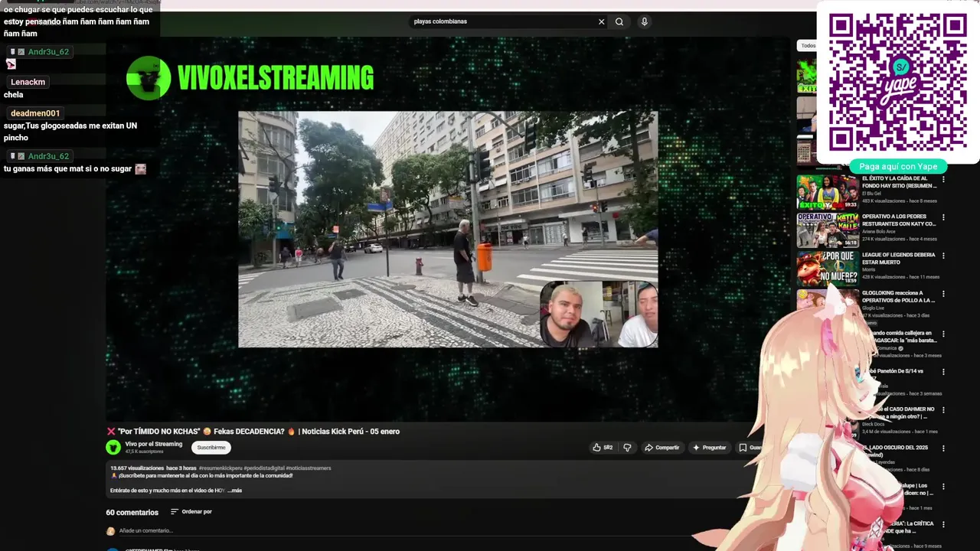
Task: Click chat username 'Lenackm'
Action: (28, 82)
